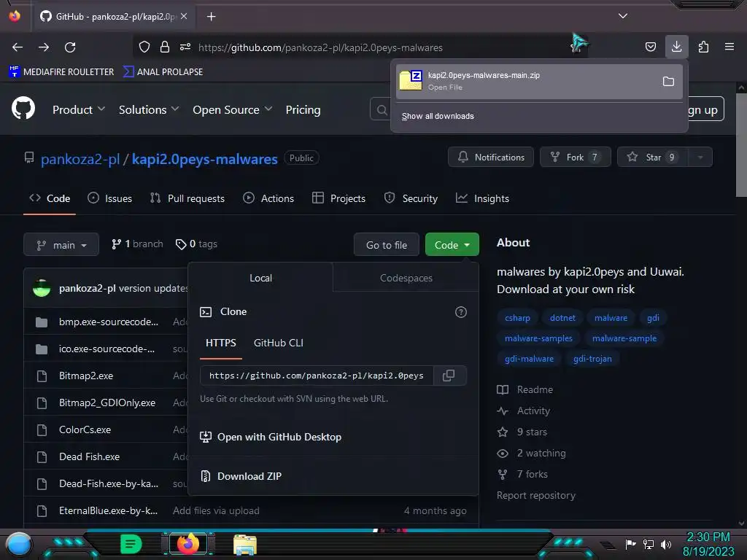
Task: Open the pankoza2-pl owner link
Action: pyautogui.click(x=80, y=159)
